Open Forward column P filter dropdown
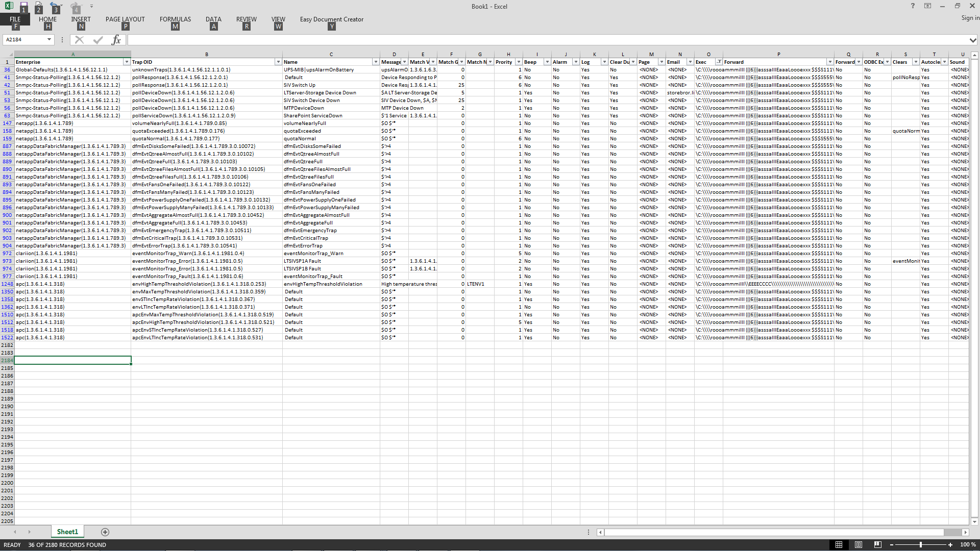This screenshot has height=551, width=980. click(830, 62)
